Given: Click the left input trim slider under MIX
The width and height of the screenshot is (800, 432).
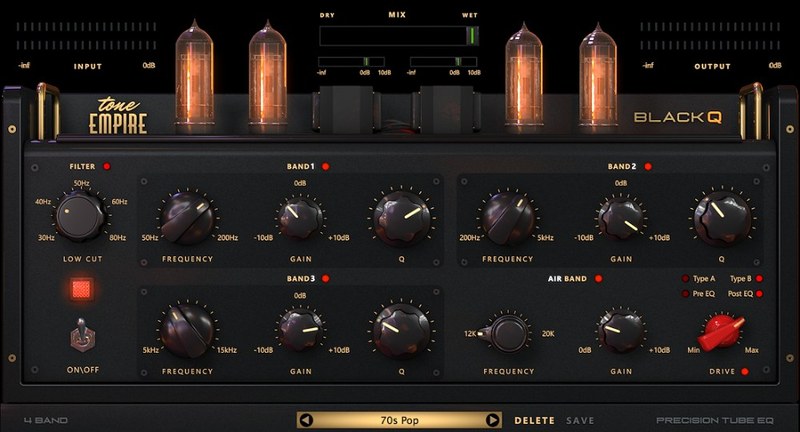Looking at the screenshot, I should [351, 62].
